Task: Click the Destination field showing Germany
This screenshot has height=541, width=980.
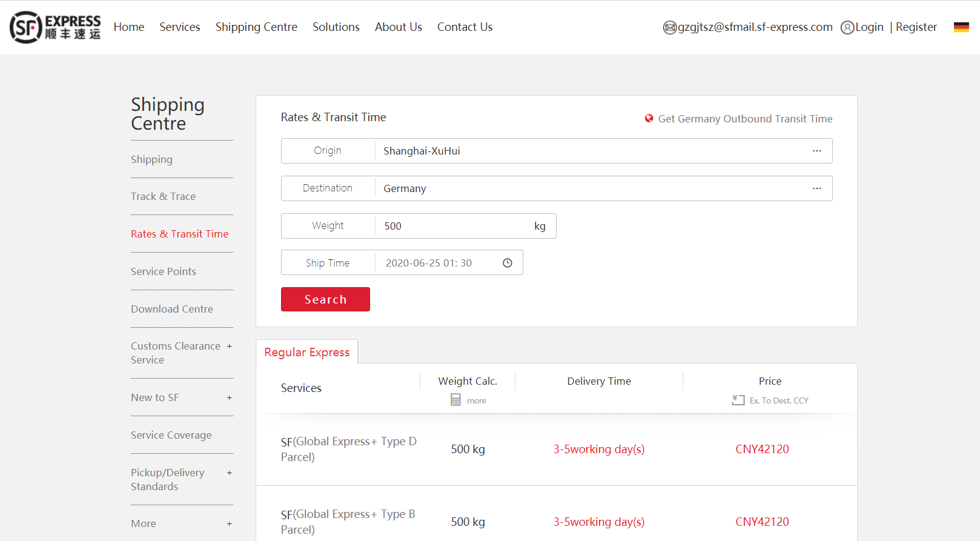Action: pos(557,188)
